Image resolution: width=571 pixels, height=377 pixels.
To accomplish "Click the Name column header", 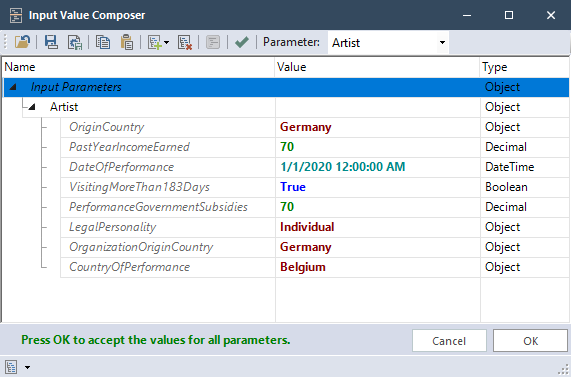I will click(138, 67).
